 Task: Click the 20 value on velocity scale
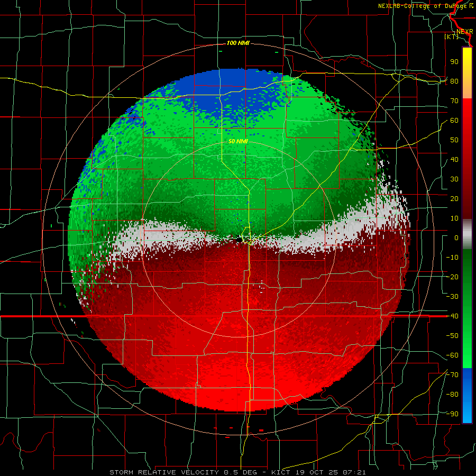tap(454, 198)
